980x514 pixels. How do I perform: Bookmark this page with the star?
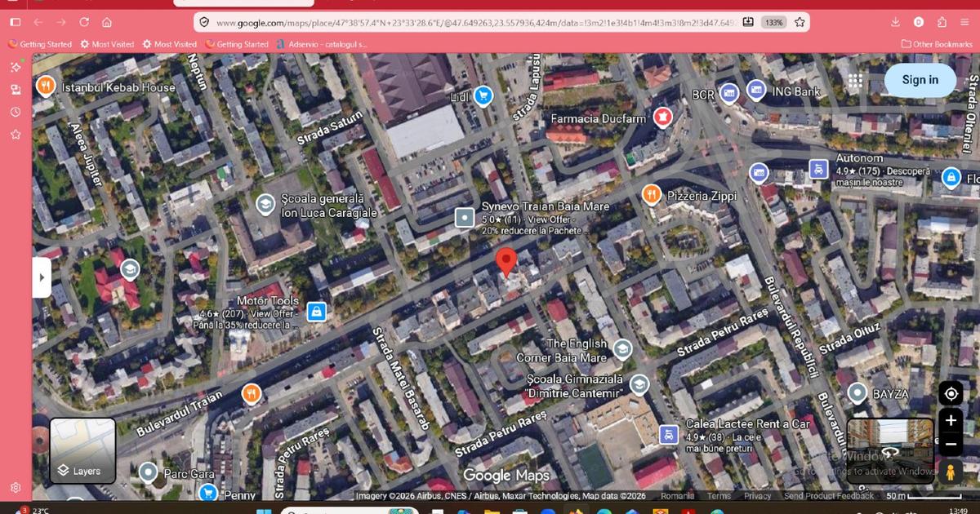pos(800,23)
